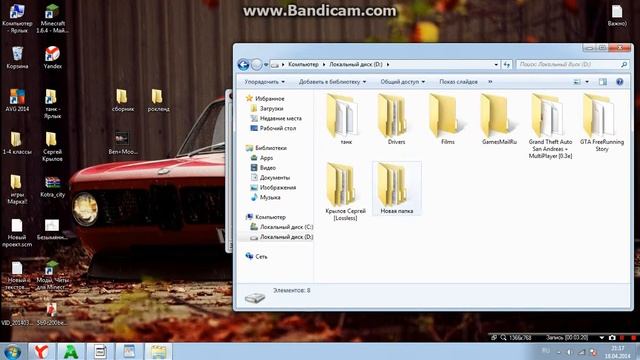Select Крылов Сергей [Lossless] folder
This screenshot has width=640, height=360.
pyautogui.click(x=345, y=191)
